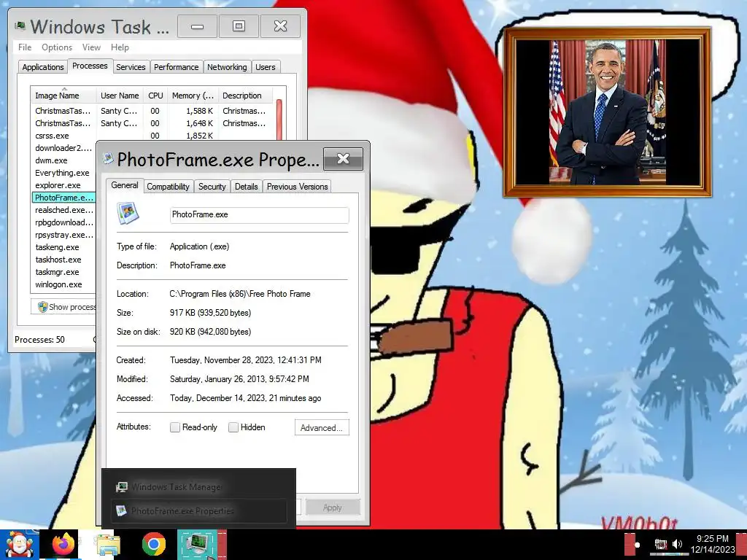
Task: Select PhotoFrame.exe Properties in taskbar preview list
Action: (198, 511)
